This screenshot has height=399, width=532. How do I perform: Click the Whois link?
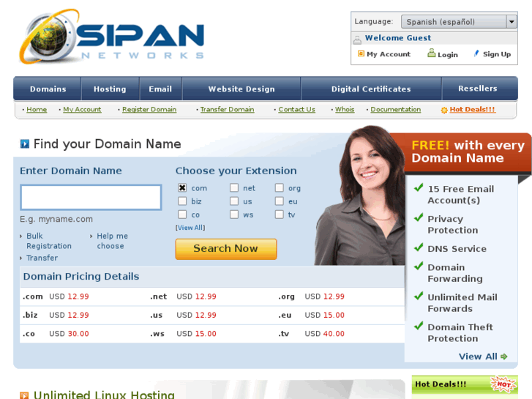345,109
